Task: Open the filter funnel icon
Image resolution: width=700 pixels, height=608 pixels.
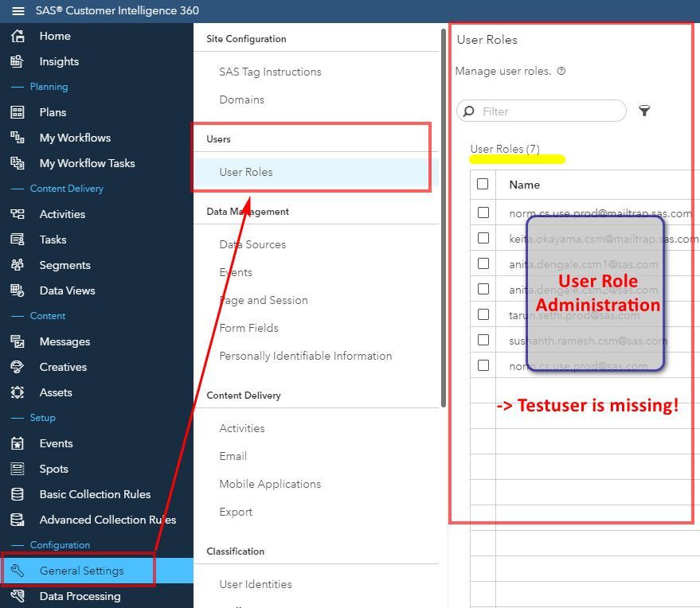Action: click(644, 111)
